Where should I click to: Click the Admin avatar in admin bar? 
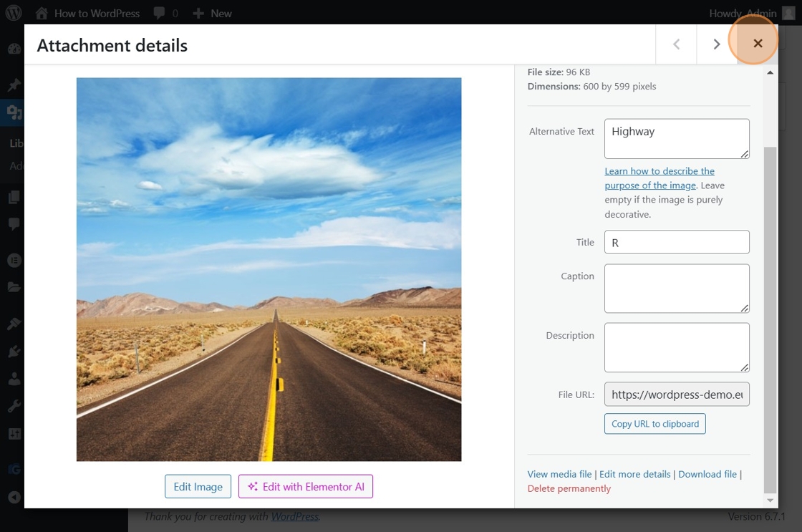(x=788, y=14)
